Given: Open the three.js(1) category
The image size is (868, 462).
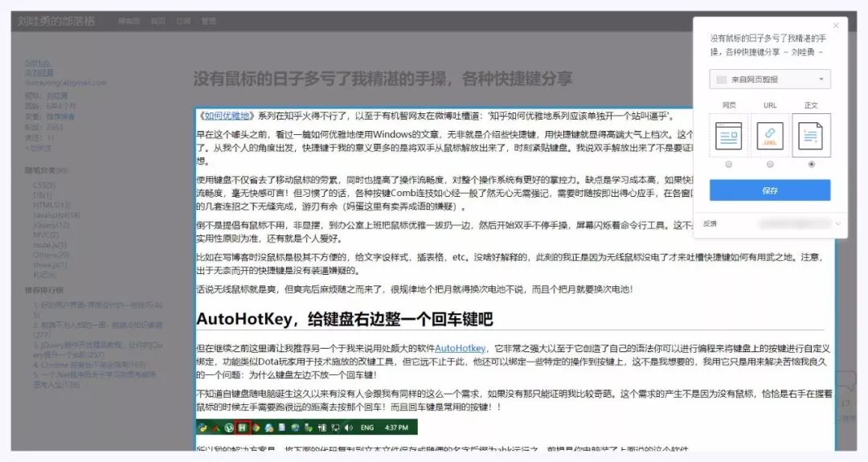Looking at the screenshot, I should [50, 264].
